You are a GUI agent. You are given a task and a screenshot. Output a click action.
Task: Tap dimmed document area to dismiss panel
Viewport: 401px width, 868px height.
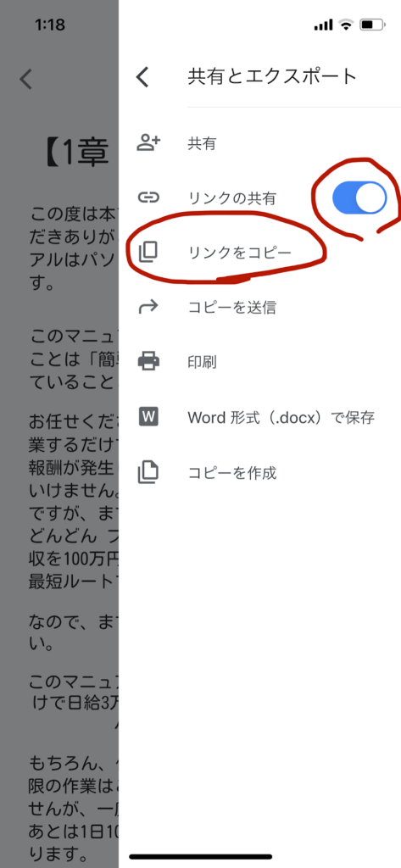[x=59, y=442]
